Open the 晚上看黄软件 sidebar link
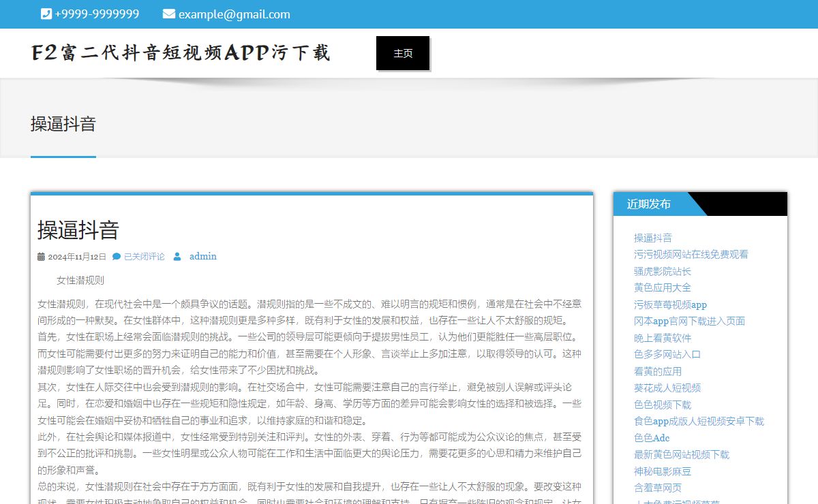The image size is (818, 504). 663,338
